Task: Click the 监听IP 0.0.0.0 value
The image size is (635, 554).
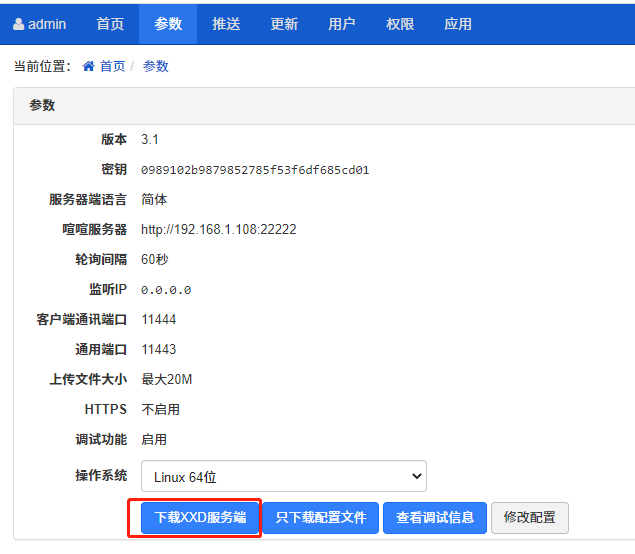Action: point(166,290)
